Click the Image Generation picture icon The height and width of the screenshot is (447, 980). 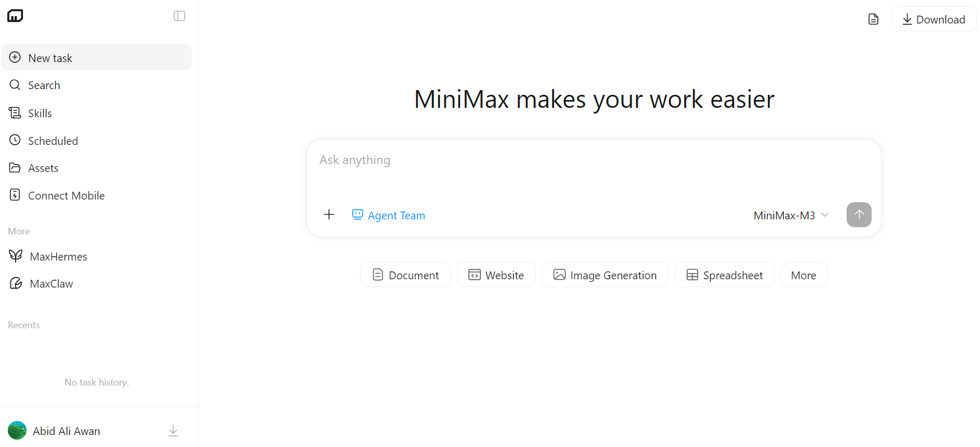tap(560, 275)
